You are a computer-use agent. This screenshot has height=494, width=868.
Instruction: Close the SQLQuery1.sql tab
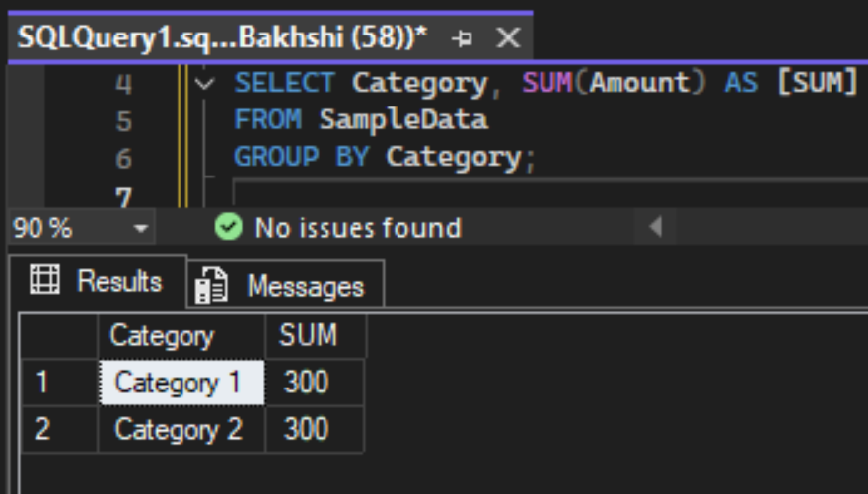pyautogui.click(x=508, y=38)
